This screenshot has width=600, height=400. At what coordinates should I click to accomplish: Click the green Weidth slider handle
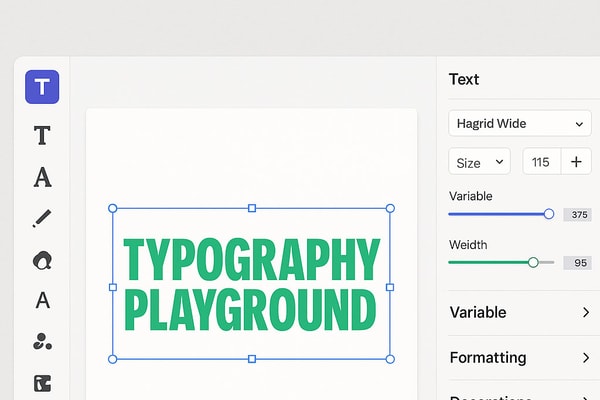click(x=533, y=262)
